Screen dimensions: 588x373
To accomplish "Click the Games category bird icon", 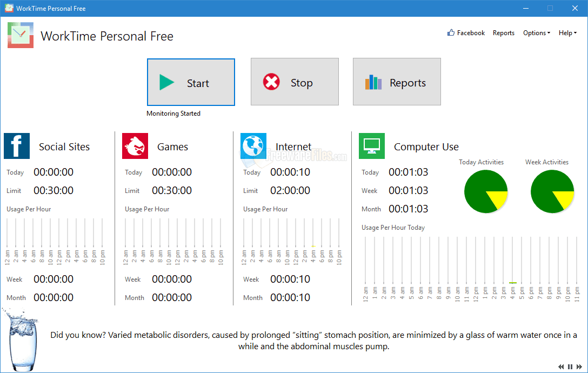I will (x=135, y=146).
